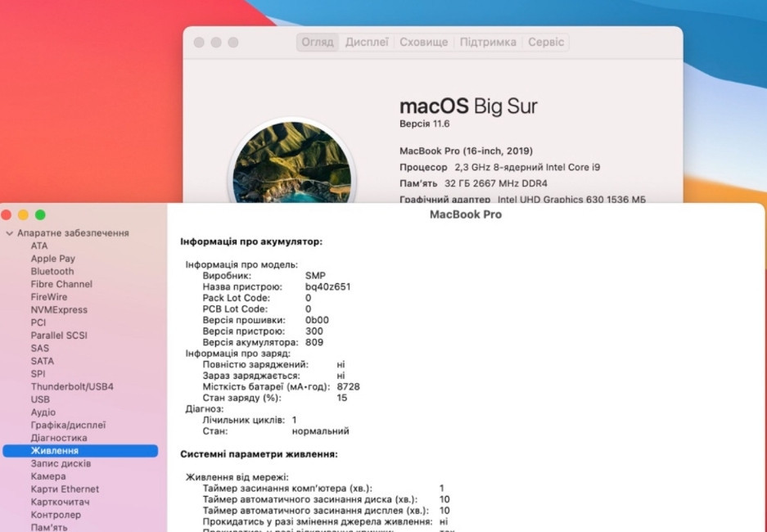The width and height of the screenshot is (767, 532).
Task: View the Сервіс tab
Action: pos(545,42)
